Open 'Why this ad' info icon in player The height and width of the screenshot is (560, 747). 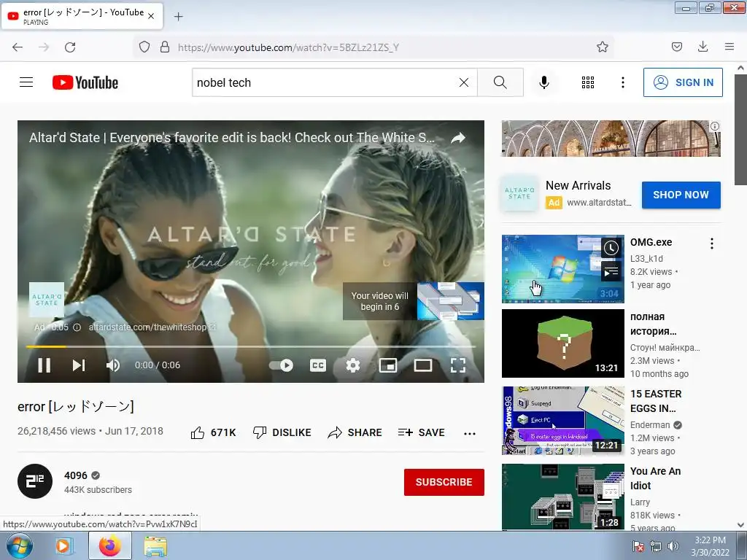(77, 327)
